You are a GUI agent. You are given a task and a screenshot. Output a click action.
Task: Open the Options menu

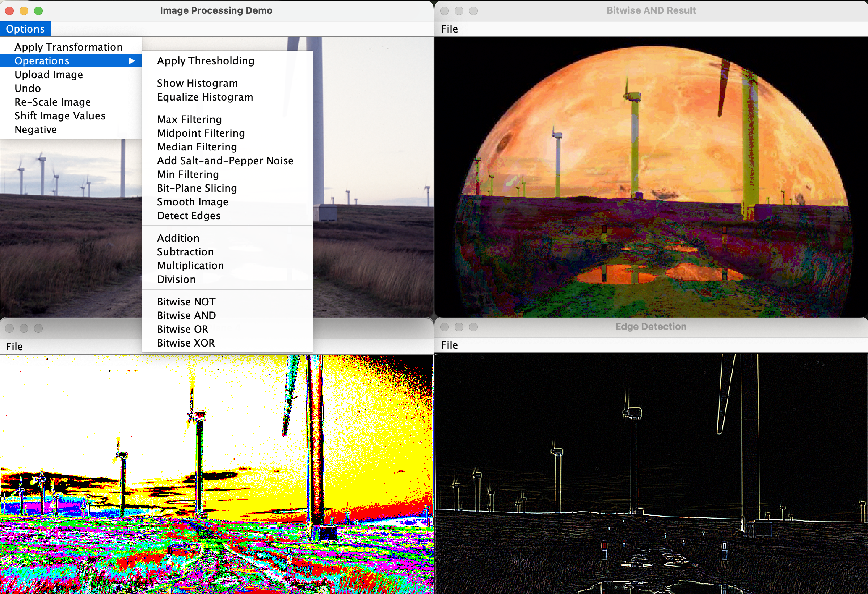(x=25, y=29)
